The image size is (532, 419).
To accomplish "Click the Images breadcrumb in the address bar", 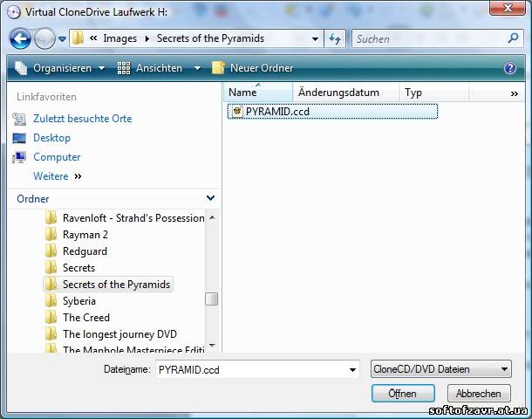I will tap(119, 38).
